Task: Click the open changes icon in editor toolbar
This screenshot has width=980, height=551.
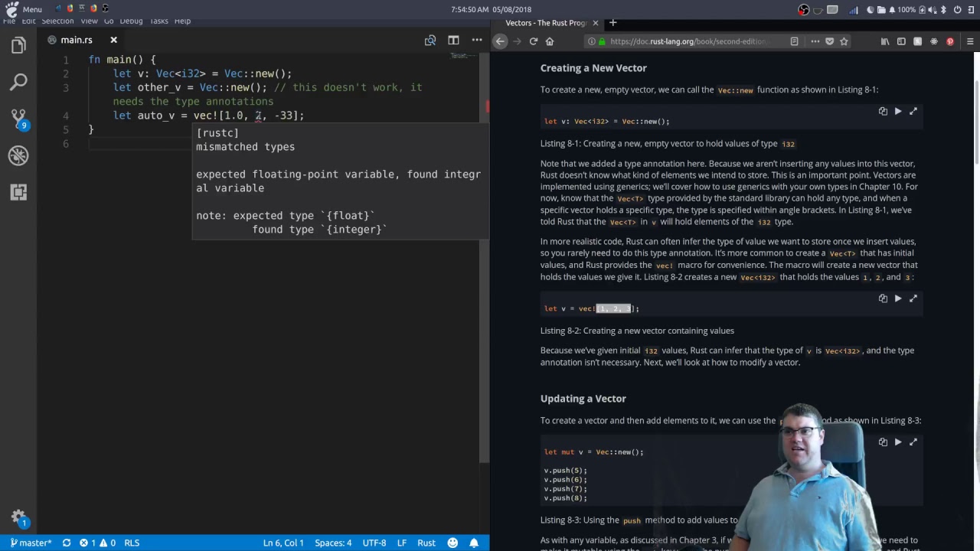Action: 430,40
